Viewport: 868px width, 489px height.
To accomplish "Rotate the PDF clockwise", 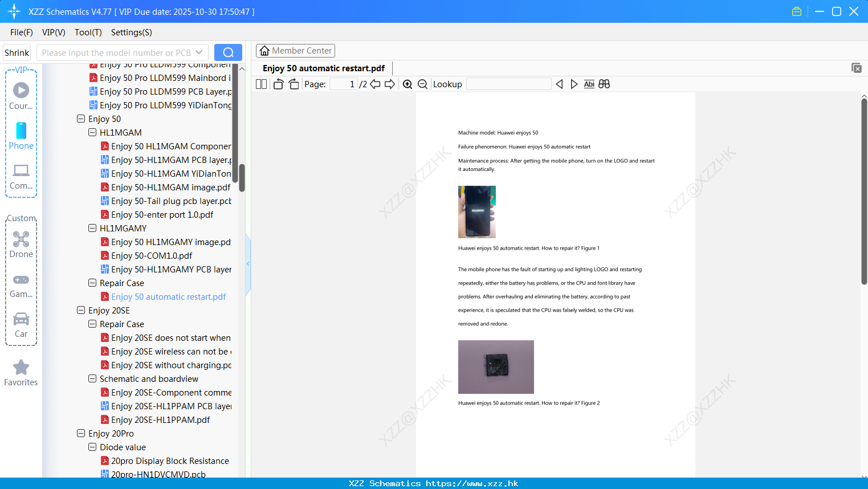I will [x=294, y=84].
